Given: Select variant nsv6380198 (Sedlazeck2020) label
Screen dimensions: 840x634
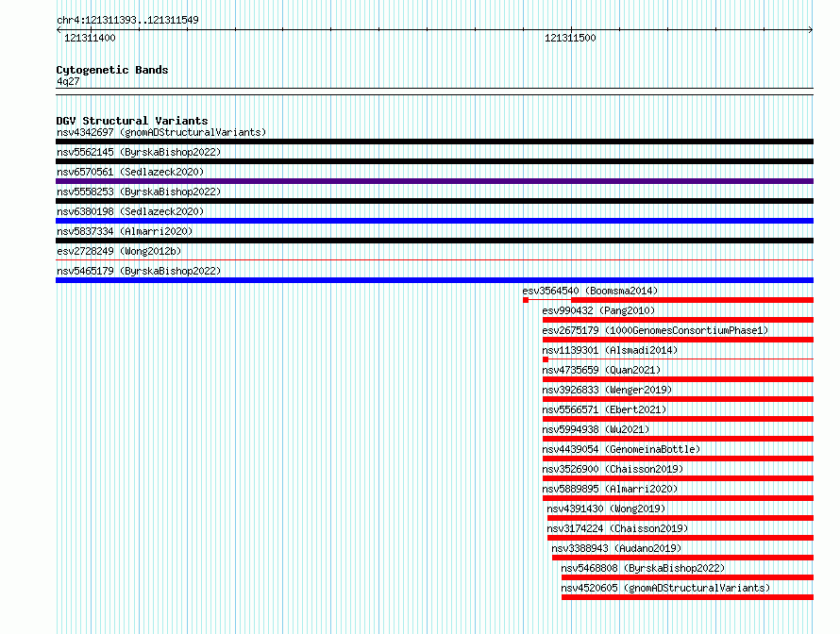Looking at the screenshot, I should 130,211.
